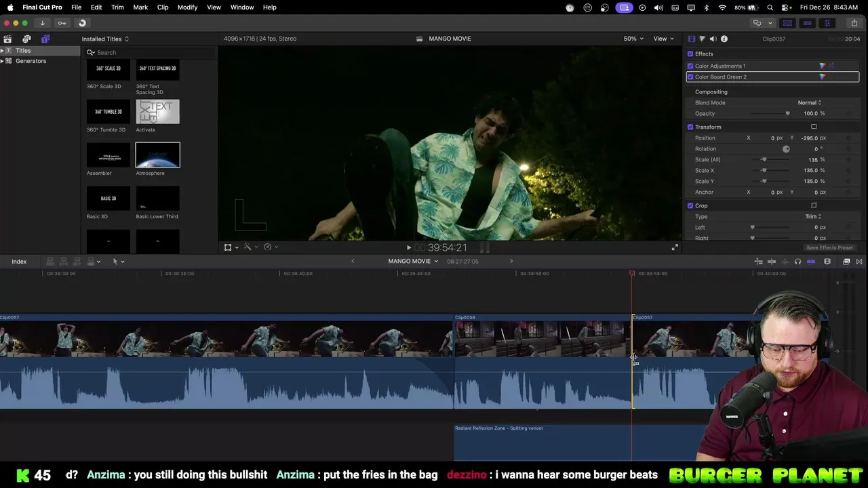Image resolution: width=868 pixels, height=488 pixels.
Task: Select Clip0058 in the timeline
Action: point(542,361)
